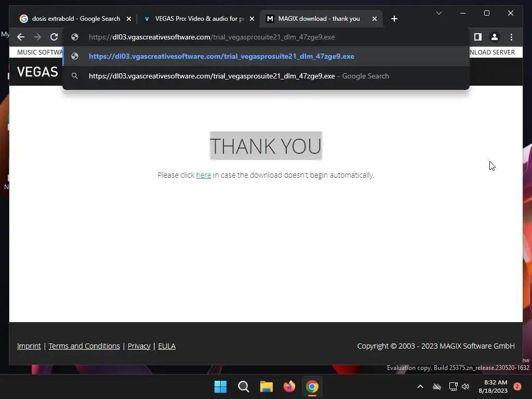This screenshot has width=532, height=399.
Task: Choose the Google Search suggestion row
Action: (x=266, y=76)
